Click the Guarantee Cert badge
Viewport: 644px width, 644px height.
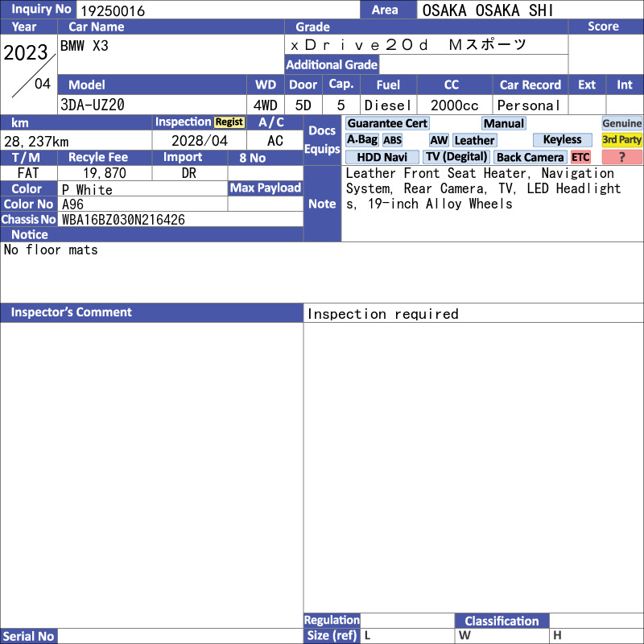click(387, 123)
